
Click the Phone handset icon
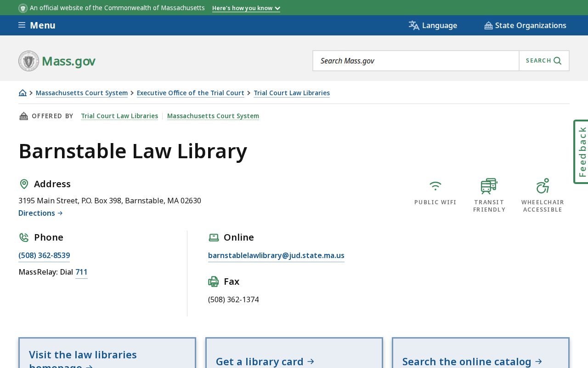(24, 237)
